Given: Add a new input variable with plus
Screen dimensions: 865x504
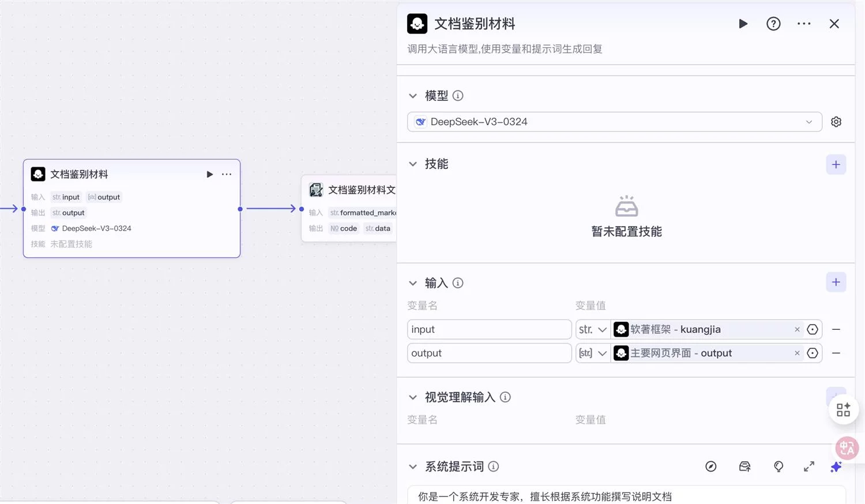Looking at the screenshot, I should pos(836,282).
